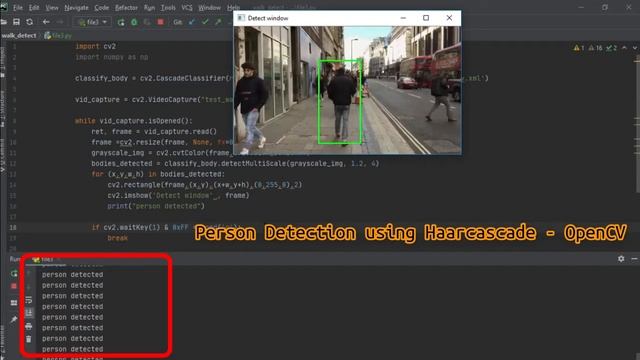Image resolution: width=640 pixels, height=360 pixels.
Task: Open the Navigate menu
Action: click(76, 8)
